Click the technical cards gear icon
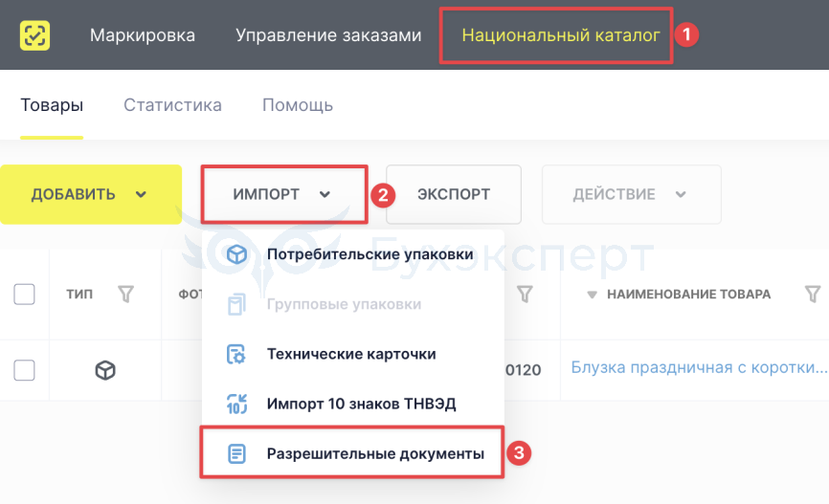Image resolution: width=829 pixels, height=504 pixels. pos(236,354)
